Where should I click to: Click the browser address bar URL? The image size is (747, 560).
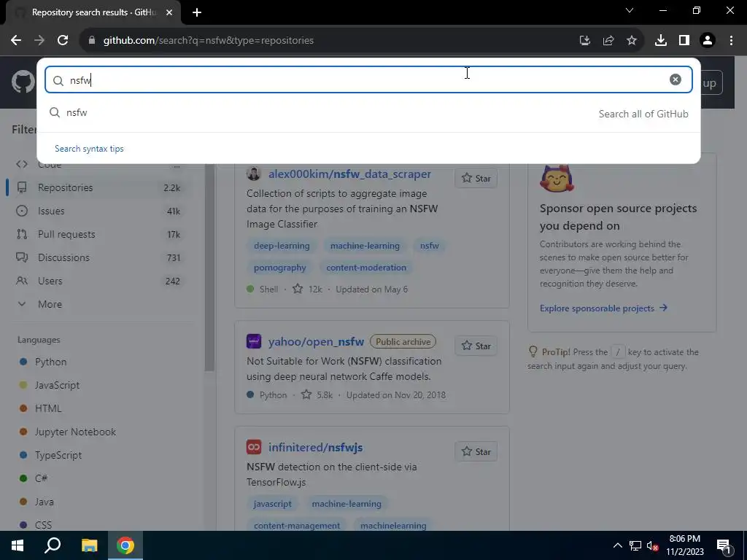(x=208, y=41)
